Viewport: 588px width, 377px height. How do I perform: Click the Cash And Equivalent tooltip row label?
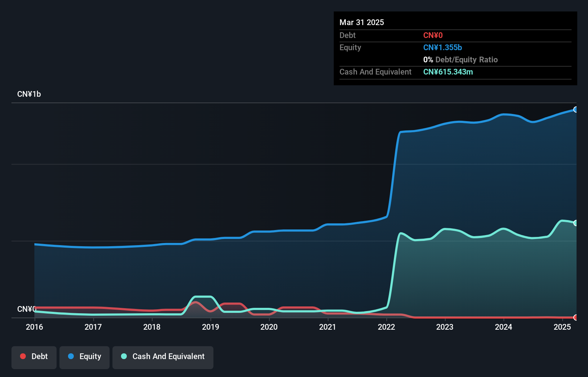coord(375,72)
